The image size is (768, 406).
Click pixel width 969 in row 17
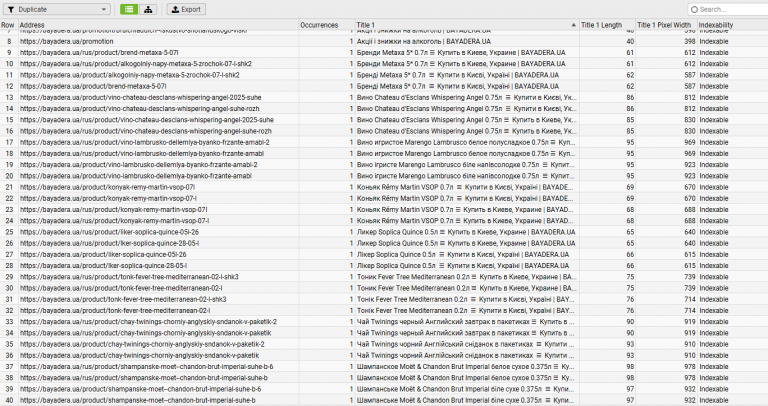[690, 142]
